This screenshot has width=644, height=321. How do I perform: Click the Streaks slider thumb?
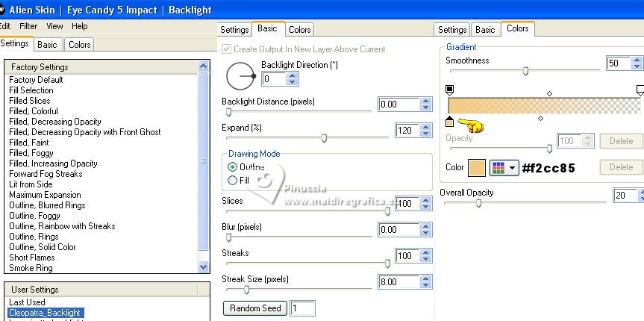387,264
